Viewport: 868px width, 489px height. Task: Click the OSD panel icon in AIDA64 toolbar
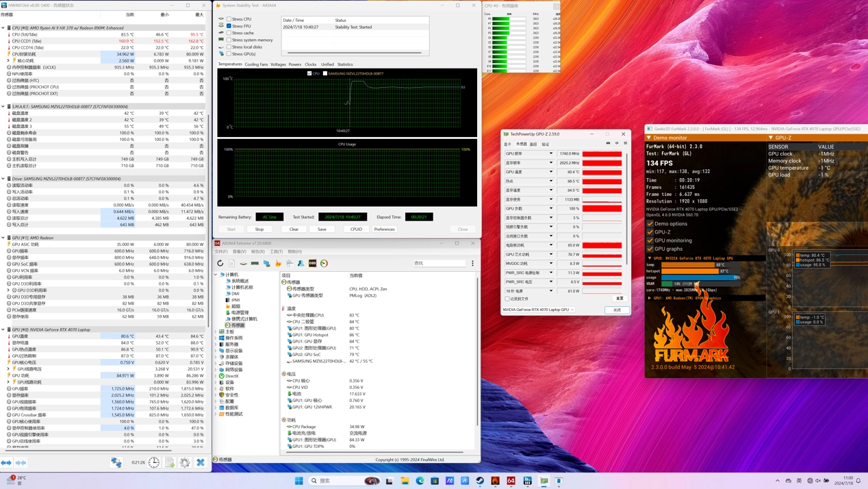point(312,263)
